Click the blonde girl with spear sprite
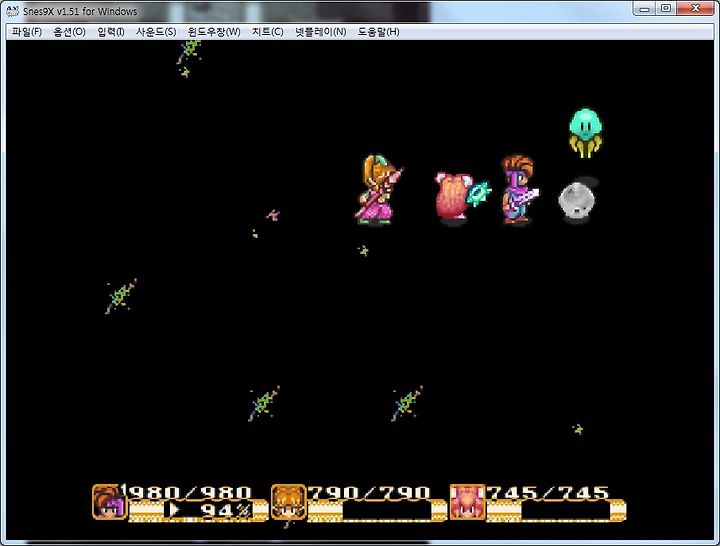 (378, 189)
